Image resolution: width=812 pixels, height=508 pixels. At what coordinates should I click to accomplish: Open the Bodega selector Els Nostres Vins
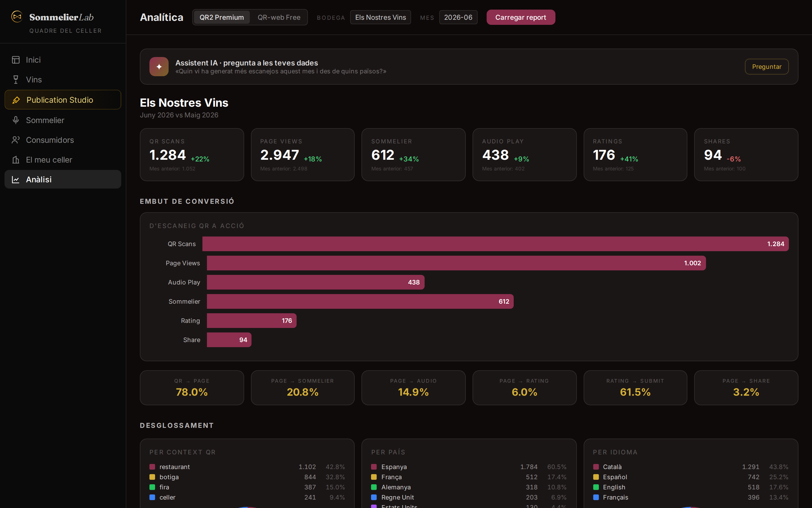coord(381,17)
